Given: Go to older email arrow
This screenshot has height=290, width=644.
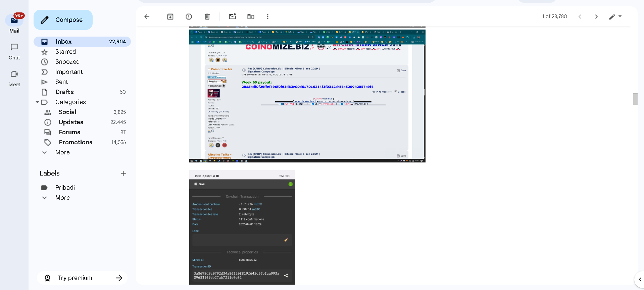Looking at the screenshot, I should (596, 16).
